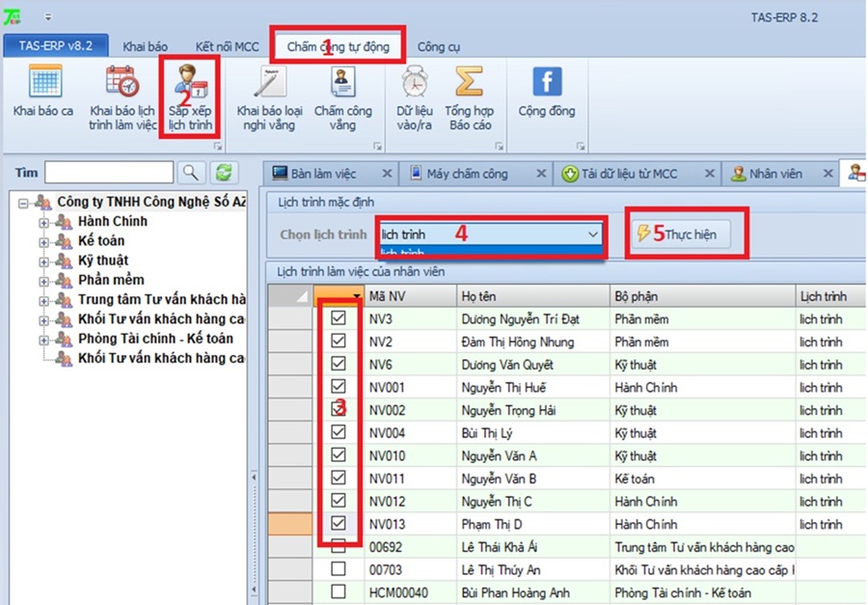The image size is (868, 605).
Task: Click the Thực hiện button
Action: [680, 234]
